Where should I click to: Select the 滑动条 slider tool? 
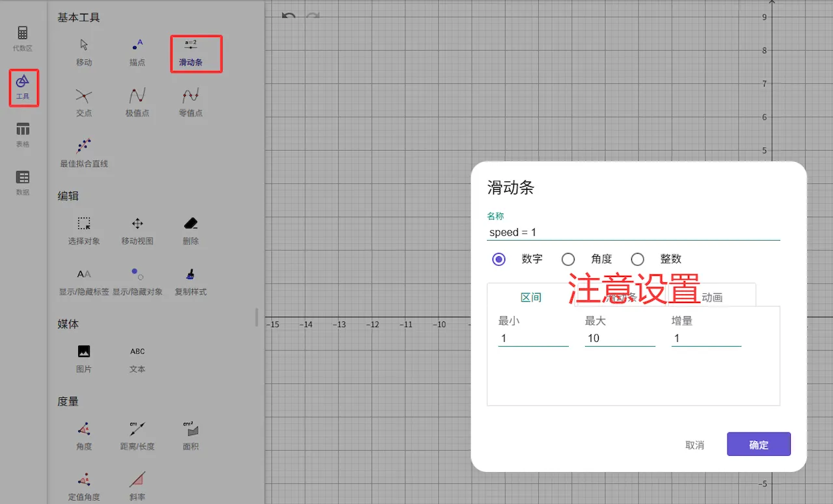coord(191,52)
